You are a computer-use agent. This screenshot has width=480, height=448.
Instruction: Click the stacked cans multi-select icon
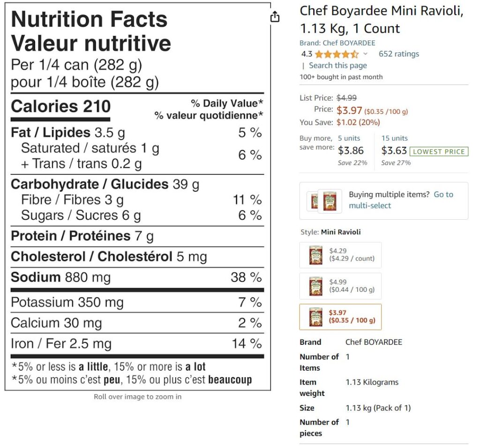pos(323,201)
